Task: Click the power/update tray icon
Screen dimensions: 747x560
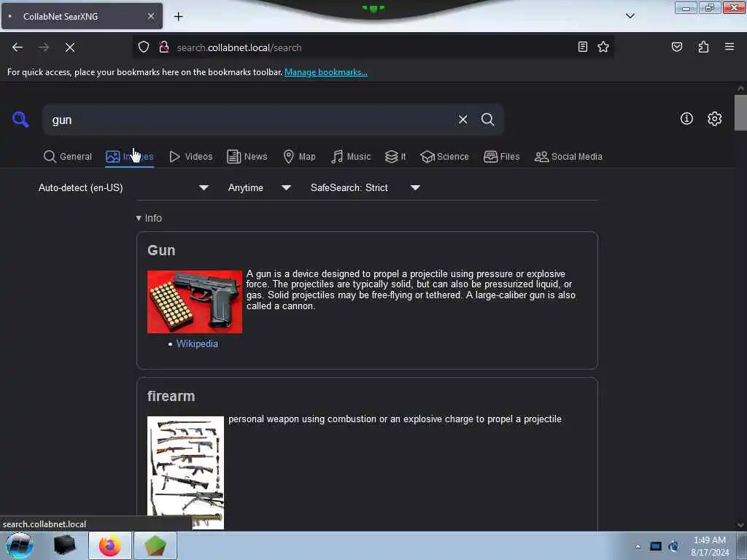Action: [673, 546]
